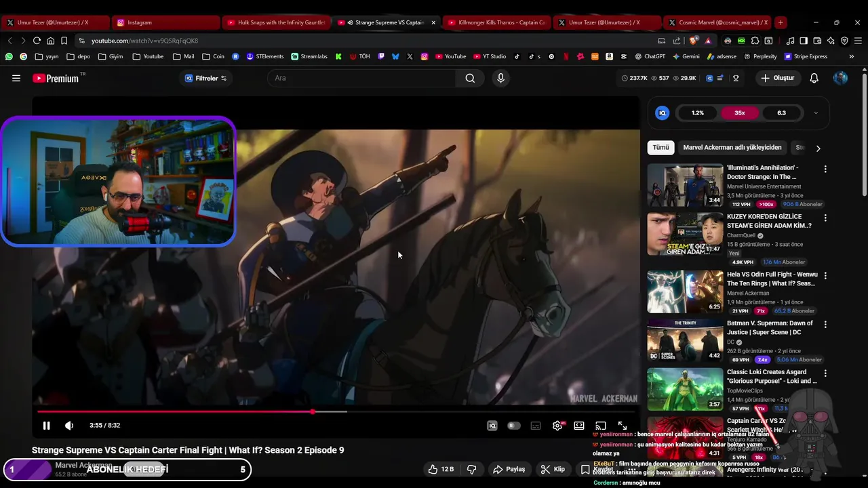This screenshot has width=868, height=488.
Task: Pause the video with the pause button
Action: pyautogui.click(x=46, y=426)
